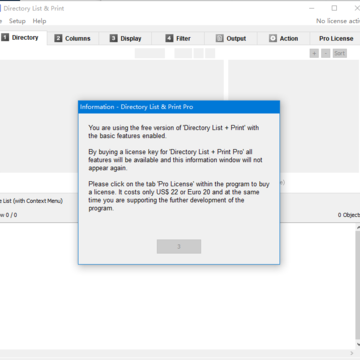Click the Sort button
Image resolution: width=360 pixels, height=360 pixels.
point(340,53)
